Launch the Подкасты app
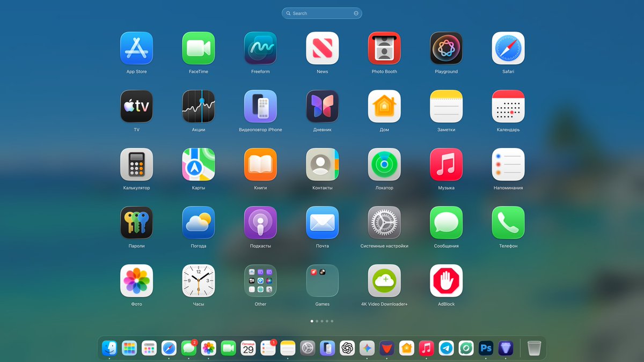 [x=260, y=223]
